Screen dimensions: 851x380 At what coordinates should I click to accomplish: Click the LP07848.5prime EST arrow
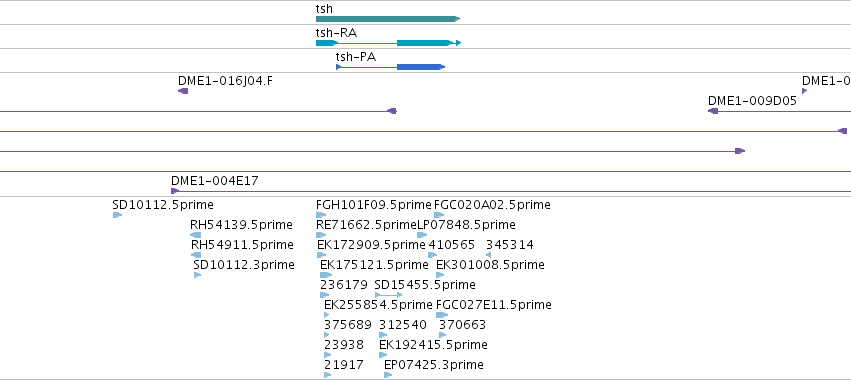(422, 235)
